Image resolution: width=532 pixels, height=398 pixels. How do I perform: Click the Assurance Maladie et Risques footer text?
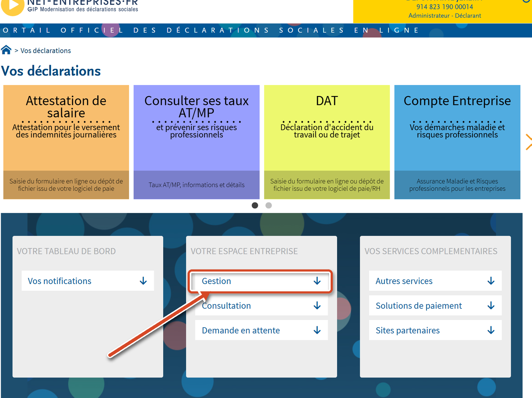[457, 185]
